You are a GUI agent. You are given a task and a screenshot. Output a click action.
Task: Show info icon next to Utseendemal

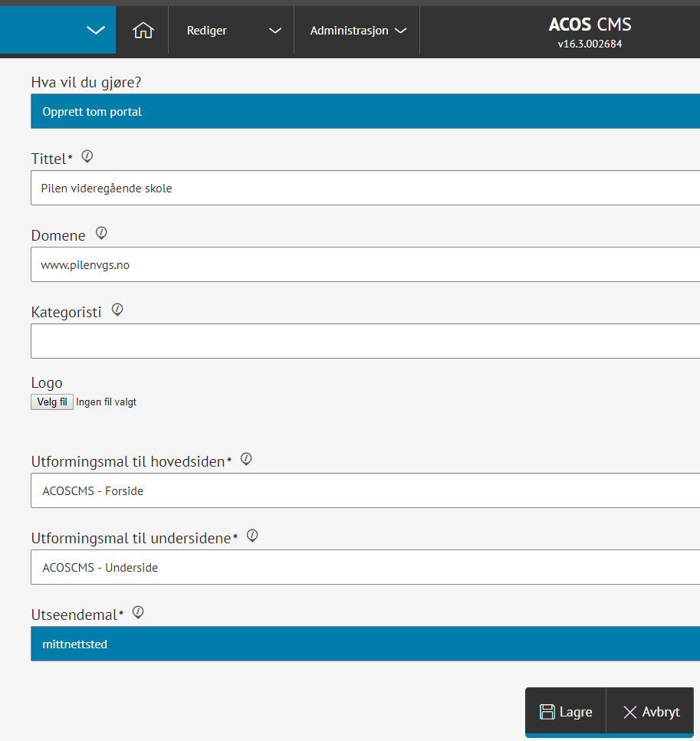pos(138,612)
